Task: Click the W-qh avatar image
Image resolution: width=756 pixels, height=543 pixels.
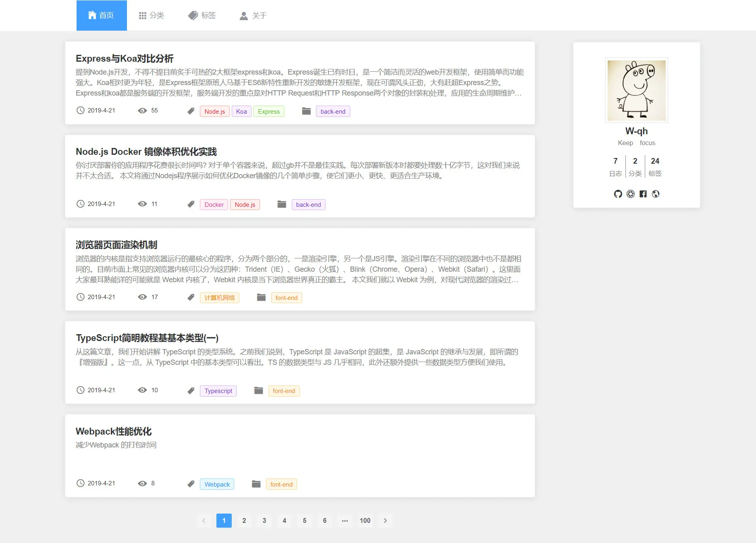Action: pos(636,90)
